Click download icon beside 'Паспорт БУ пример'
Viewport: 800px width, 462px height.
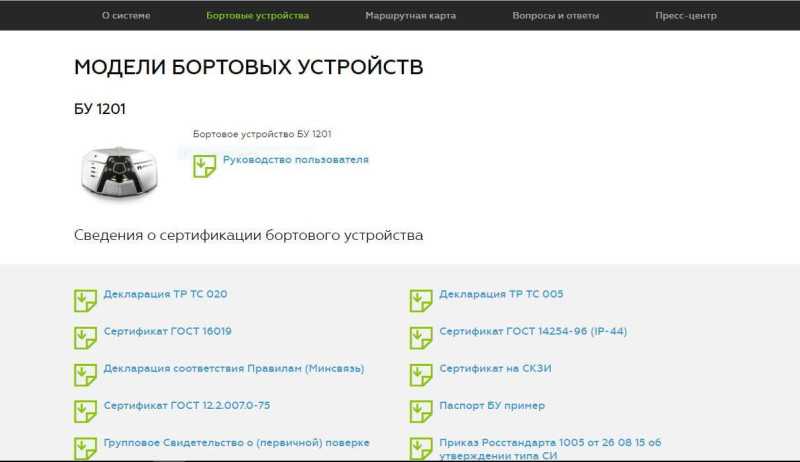click(421, 412)
